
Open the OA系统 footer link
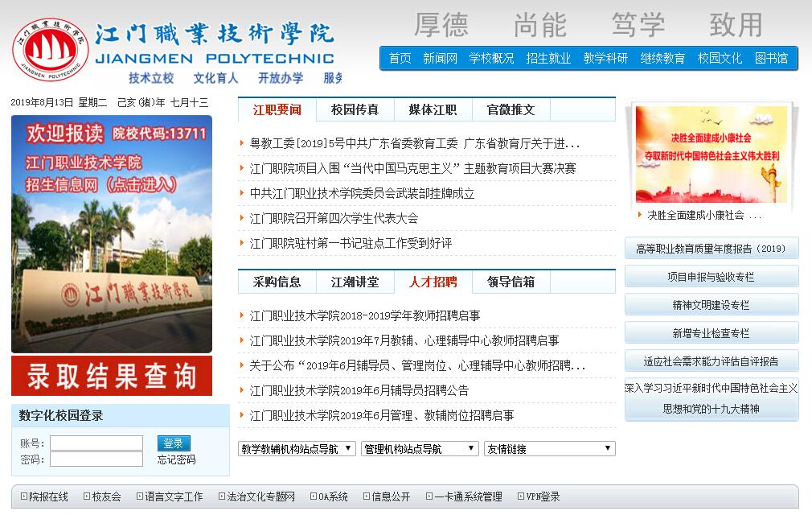332,496
